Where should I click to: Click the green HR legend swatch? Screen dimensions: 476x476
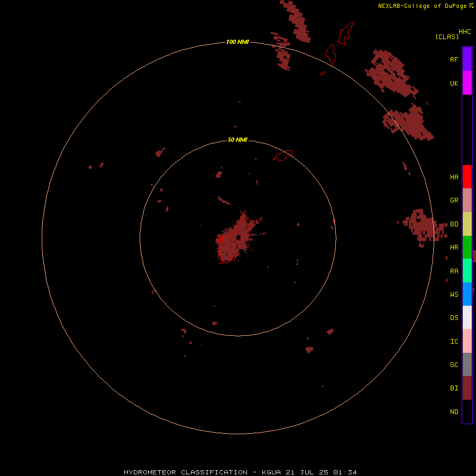click(x=467, y=248)
